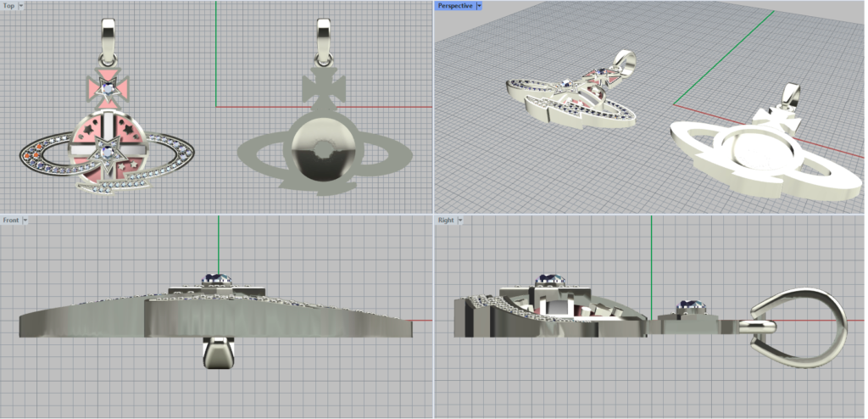Select the plain pendant's cross silhouette in Top view
Image resolution: width=868 pixels, height=419 pixels.
click(323, 88)
